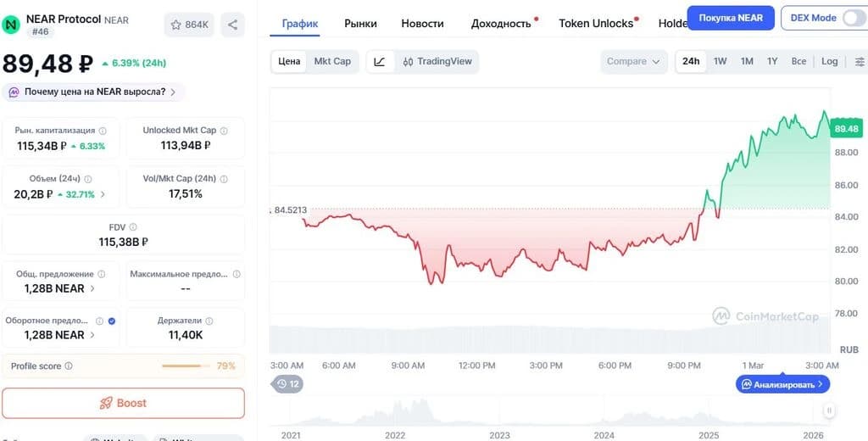The width and height of the screenshot is (868, 441).
Task: Click info icon beside Рын. капитализация
Action: (x=103, y=131)
